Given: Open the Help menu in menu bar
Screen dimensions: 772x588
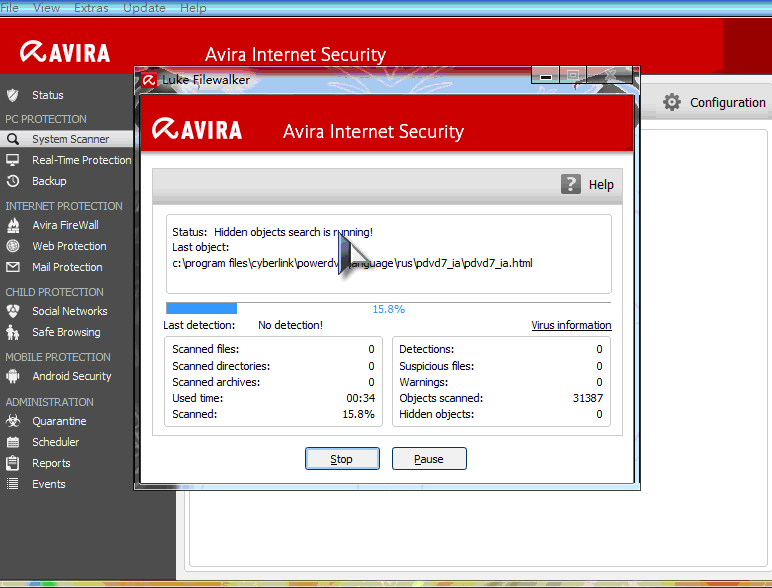Looking at the screenshot, I should [193, 8].
